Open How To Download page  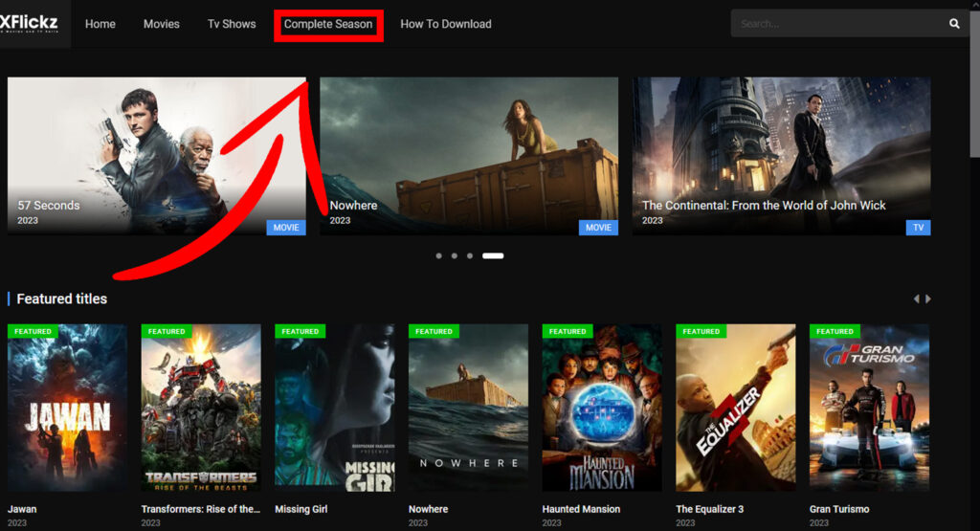coord(446,24)
